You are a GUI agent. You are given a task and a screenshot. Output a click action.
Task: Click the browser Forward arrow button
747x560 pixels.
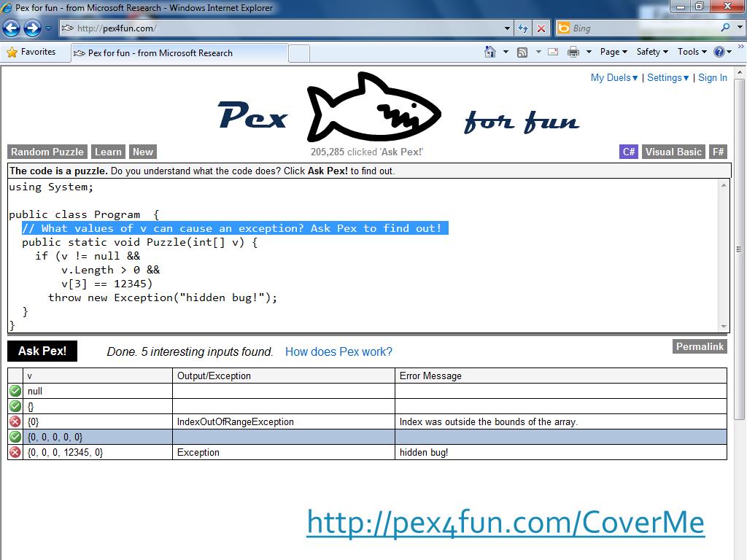[32, 28]
